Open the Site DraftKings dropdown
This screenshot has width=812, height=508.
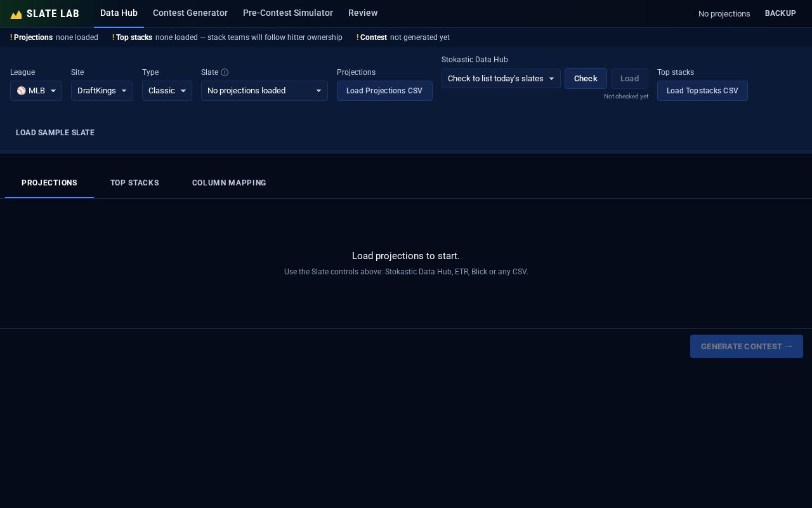pyautogui.click(x=102, y=91)
